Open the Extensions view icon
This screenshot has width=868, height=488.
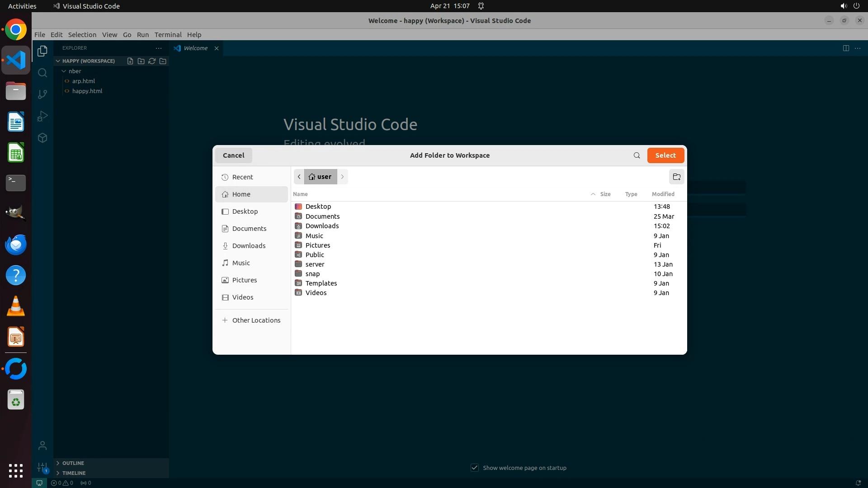pyautogui.click(x=42, y=138)
